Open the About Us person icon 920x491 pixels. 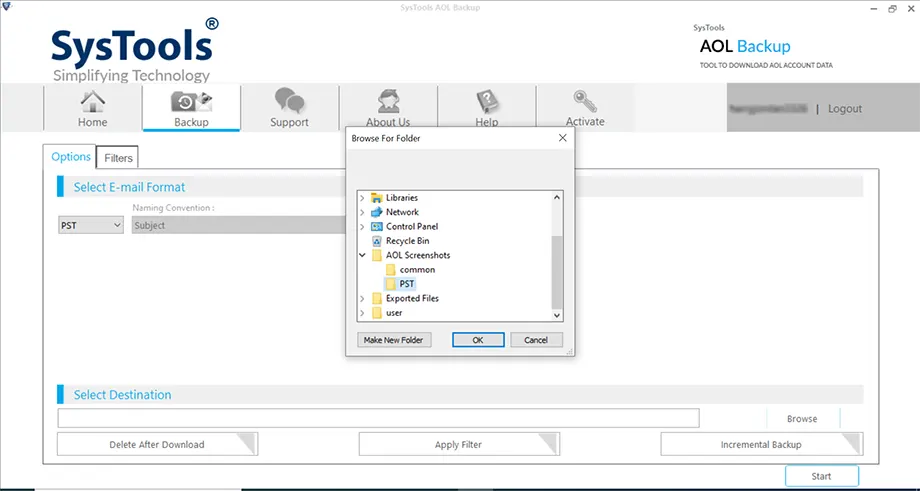388,101
